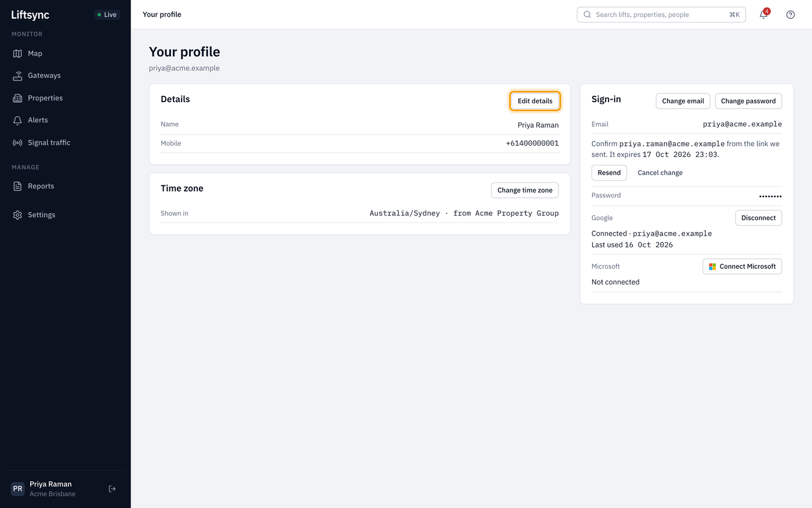Open the Map icon in sidebar
Image resolution: width=812 pixels, height=508 pixels.
tap(17, 53)
